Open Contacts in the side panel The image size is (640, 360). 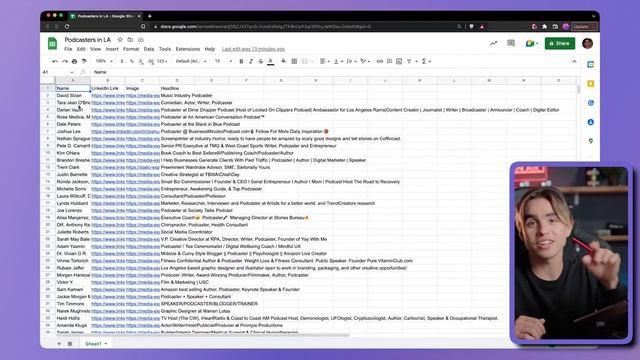(590, 122)
